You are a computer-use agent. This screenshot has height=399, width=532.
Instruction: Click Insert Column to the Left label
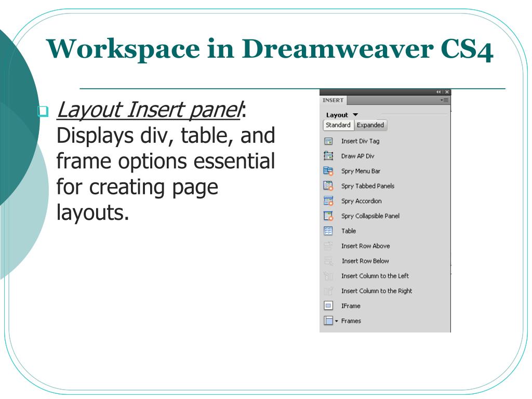coord(375,276)
